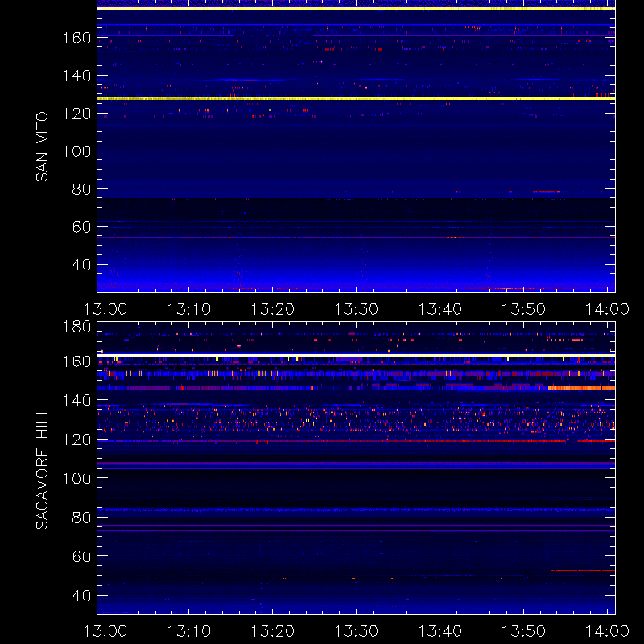The image size is (644, 644).
Task: Select the 60 tick label on San Vito axis
Action: (x=81, y=227)
